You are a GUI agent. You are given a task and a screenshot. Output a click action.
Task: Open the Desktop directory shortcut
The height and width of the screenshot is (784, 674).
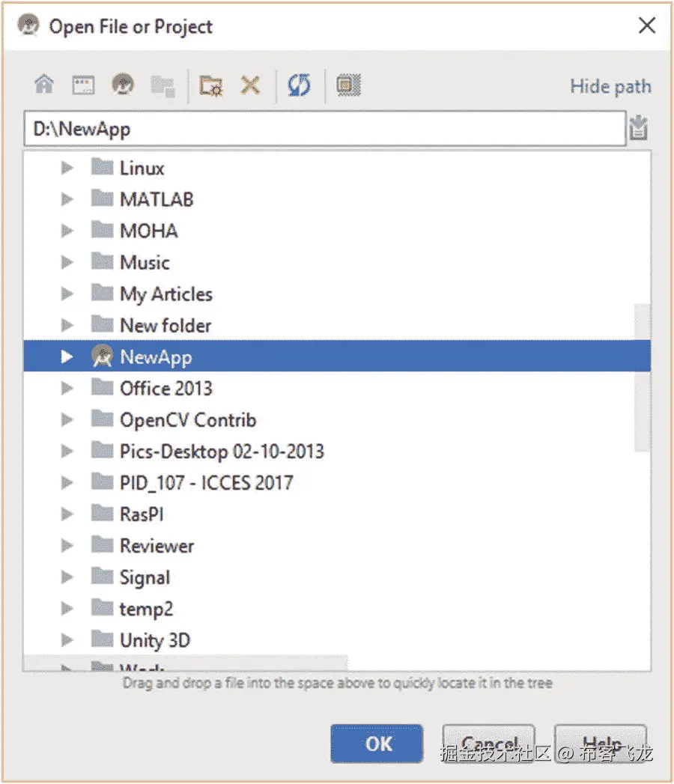coord(83,85)
